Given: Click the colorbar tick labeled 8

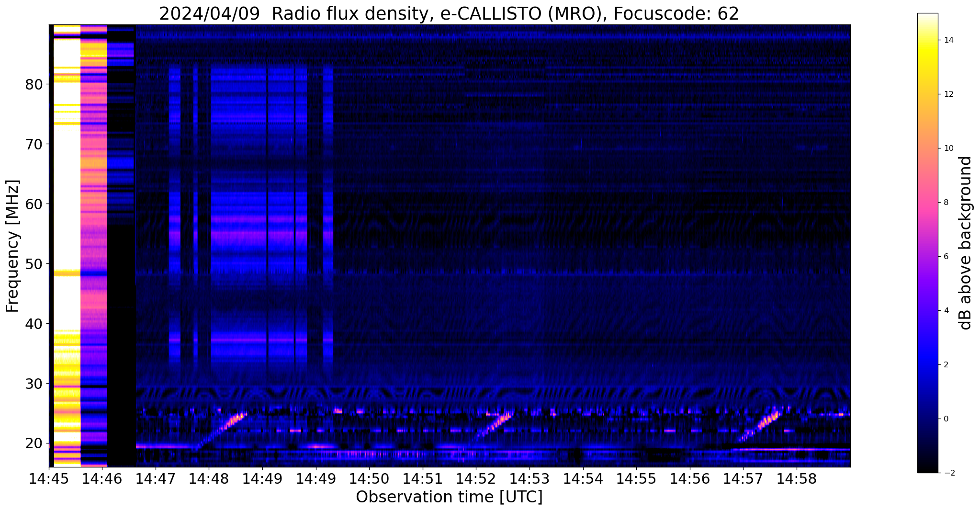Looking at the screenshot, I should pos(946,203).
